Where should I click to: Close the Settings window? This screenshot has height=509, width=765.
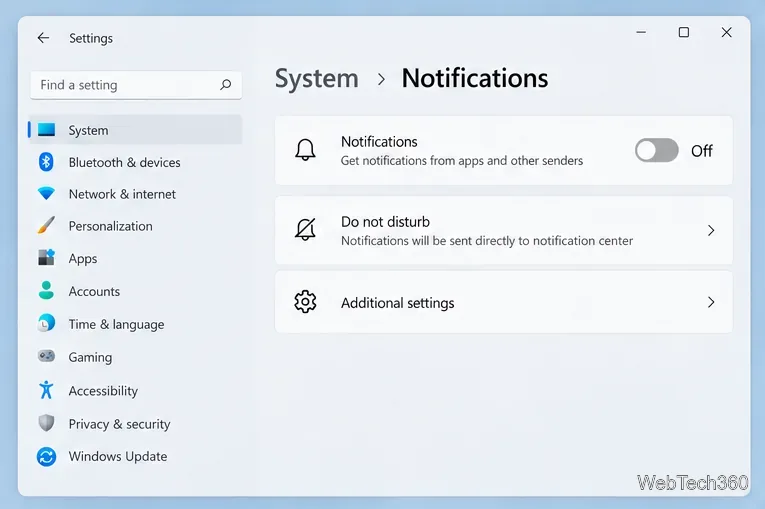(726, 32)
